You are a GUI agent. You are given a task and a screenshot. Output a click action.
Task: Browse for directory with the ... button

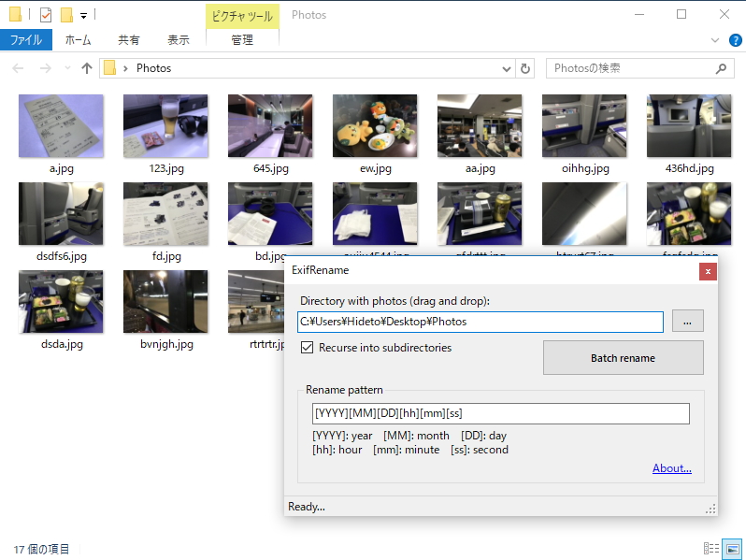point(687,322)
